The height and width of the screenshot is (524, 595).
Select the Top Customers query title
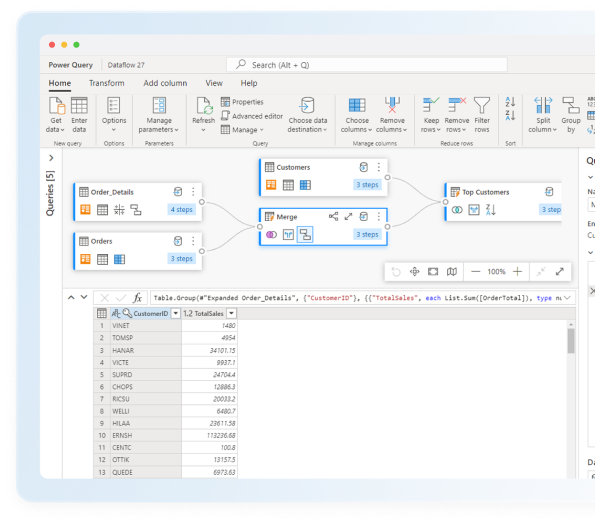tap(485, 192)
